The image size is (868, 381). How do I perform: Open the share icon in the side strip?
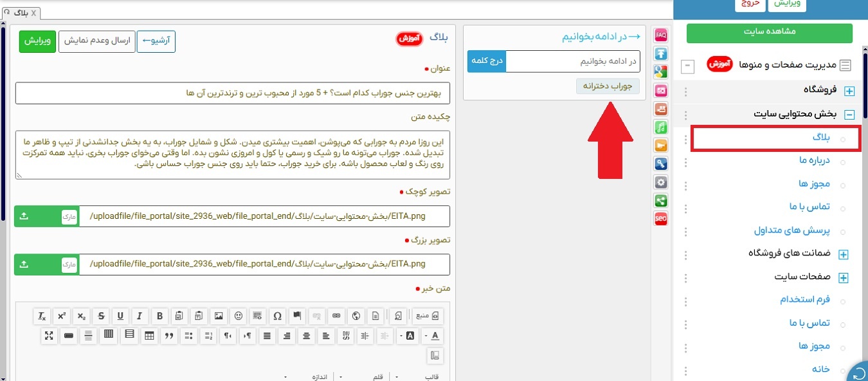click(x=660, y=201)
